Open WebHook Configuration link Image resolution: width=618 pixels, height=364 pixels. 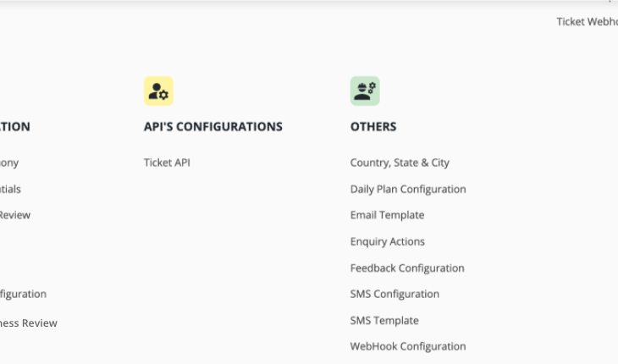coord(408,346)
